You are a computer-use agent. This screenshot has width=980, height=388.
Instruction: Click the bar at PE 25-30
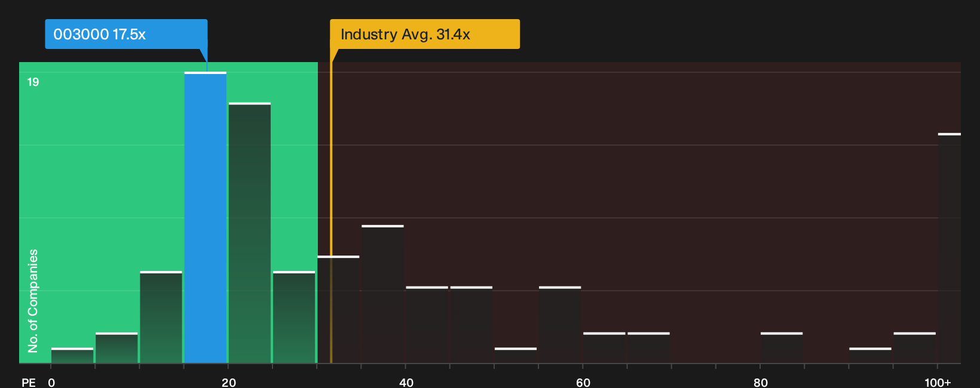click(294, 317)
